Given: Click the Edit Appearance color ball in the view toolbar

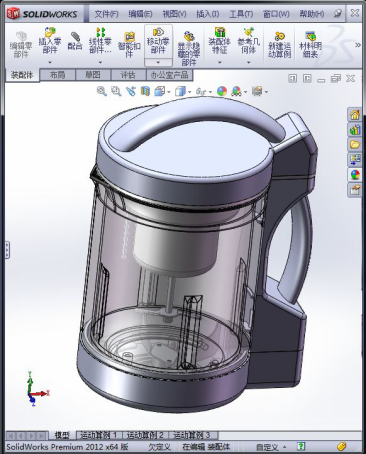Looking at the screenshot, I should click(x=222, y=91).
